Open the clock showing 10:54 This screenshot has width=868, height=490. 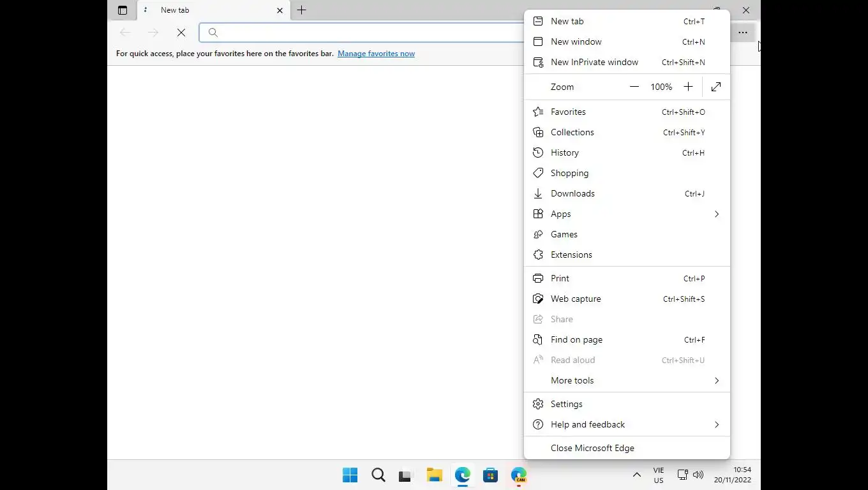[x=733, y=475]
